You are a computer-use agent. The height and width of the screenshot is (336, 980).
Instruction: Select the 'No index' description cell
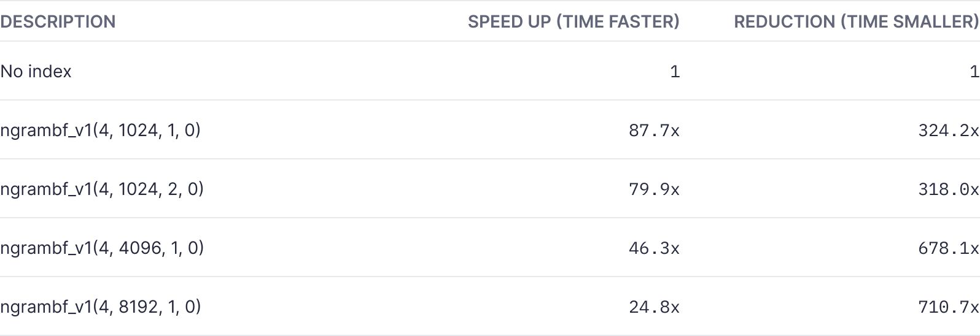pos(36,71)
